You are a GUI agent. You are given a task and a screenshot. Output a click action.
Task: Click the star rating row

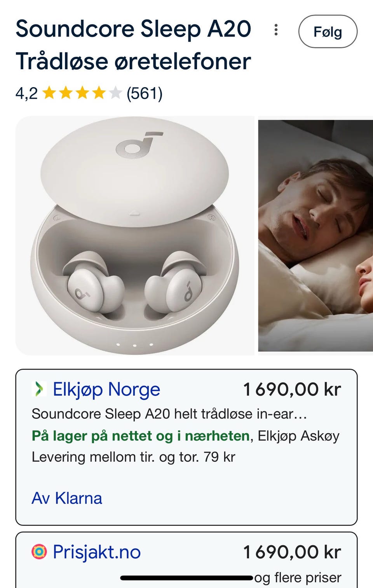pos(89,93)
